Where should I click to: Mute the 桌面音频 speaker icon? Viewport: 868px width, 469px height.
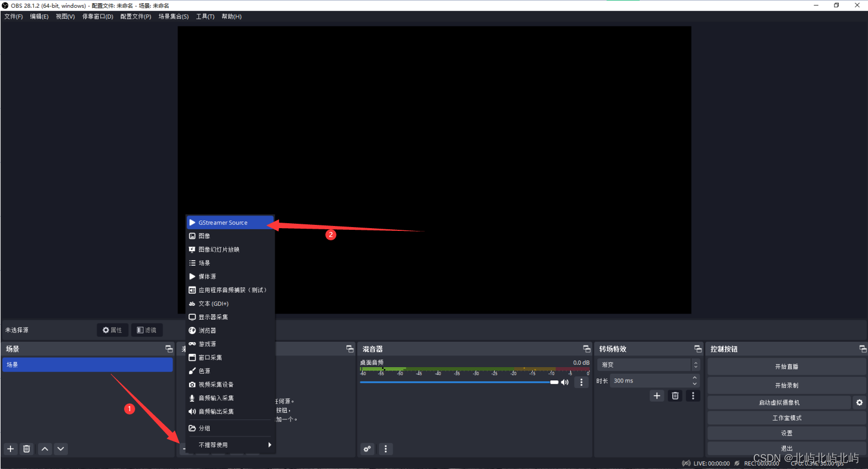565,382
